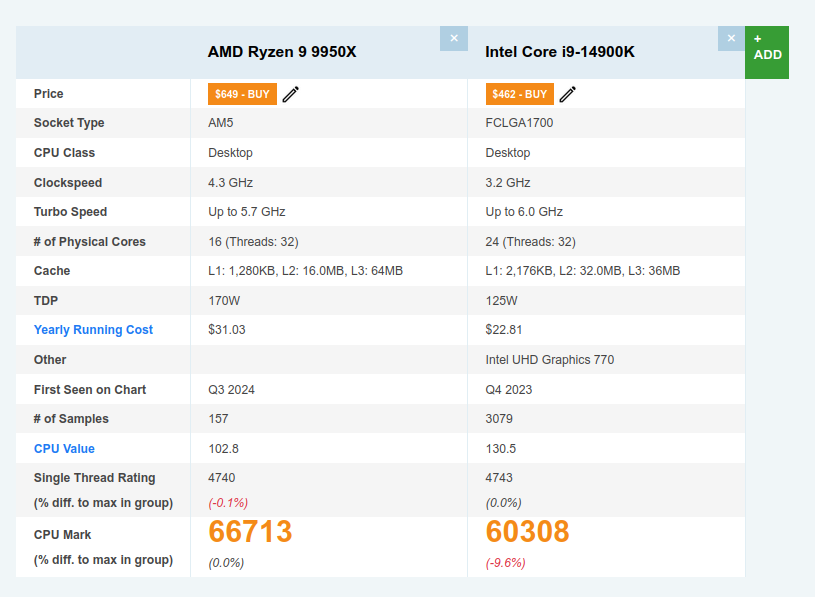Click the FCLGA1700 socket type value

pos(519,123)
